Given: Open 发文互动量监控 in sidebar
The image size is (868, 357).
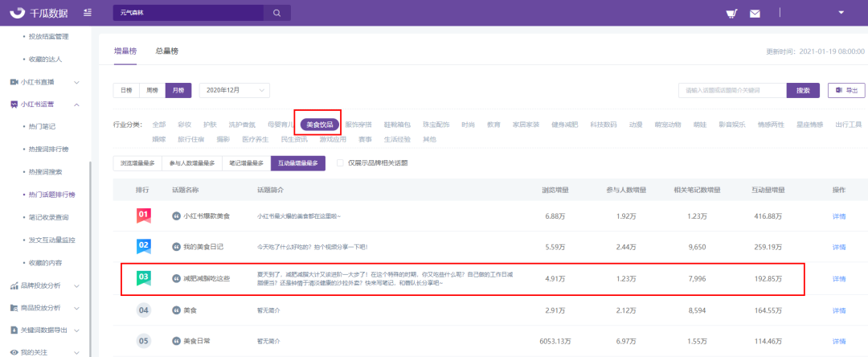Looking at the screenshot, I should [x=52, y=240].
